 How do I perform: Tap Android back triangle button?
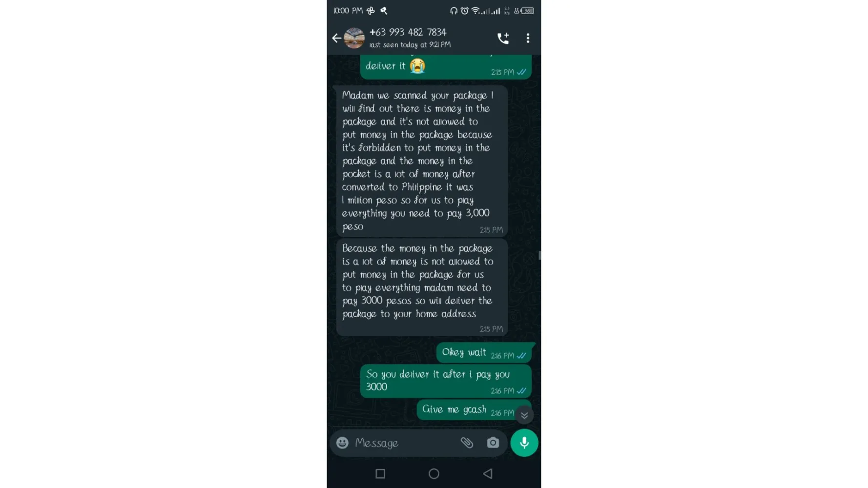pyautogui.click(x=488, y=473)
